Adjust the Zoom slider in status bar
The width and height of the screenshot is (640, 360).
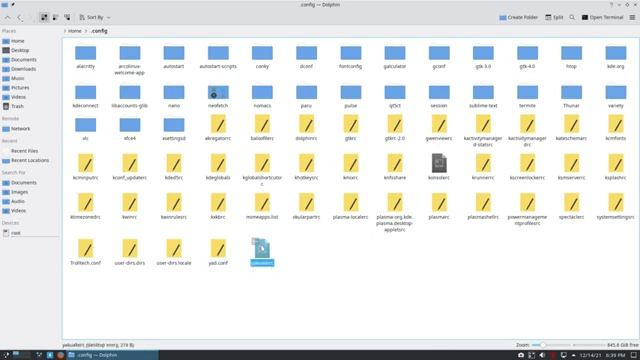568,345
